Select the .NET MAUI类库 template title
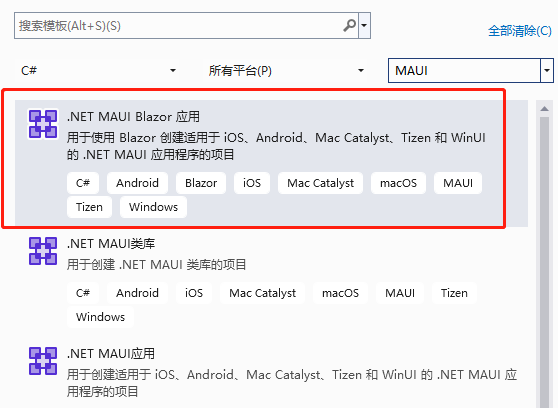Image resolution: width=558 pixels, height=408 pixels. click(111, 244)
